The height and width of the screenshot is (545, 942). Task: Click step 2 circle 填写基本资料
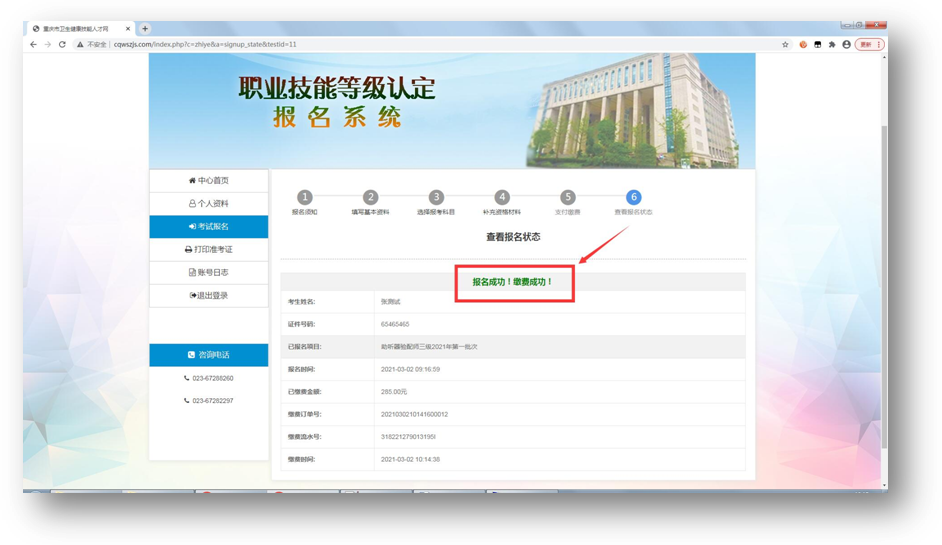(370, 198)
